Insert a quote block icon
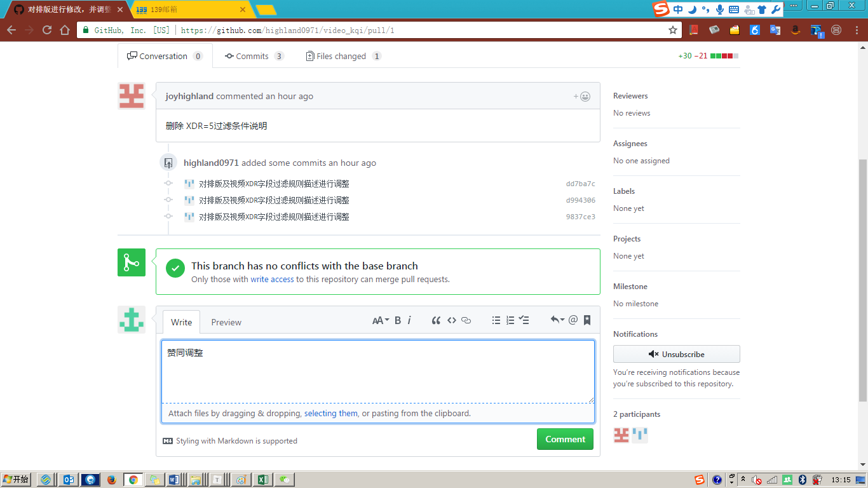Image resolution: width=868 pixels, height=488 pixels. point(436,320)
